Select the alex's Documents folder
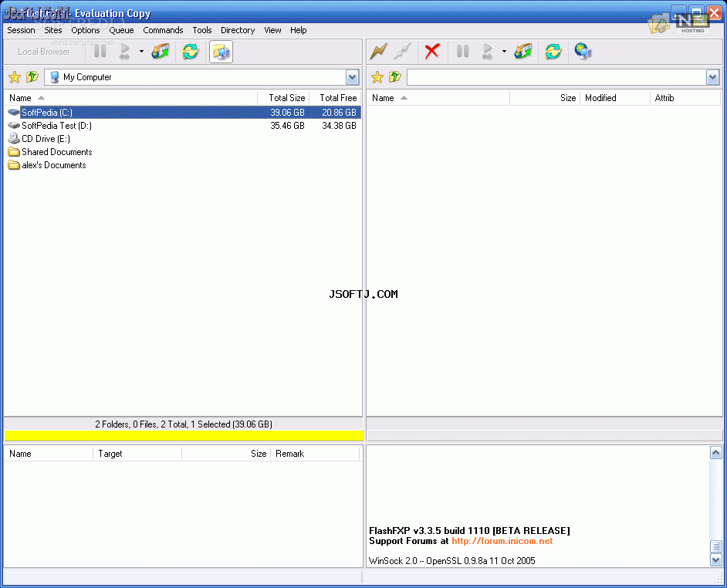The height and width of the screenshot is (588, 727). pyautogui.click(x=54, y=165)
